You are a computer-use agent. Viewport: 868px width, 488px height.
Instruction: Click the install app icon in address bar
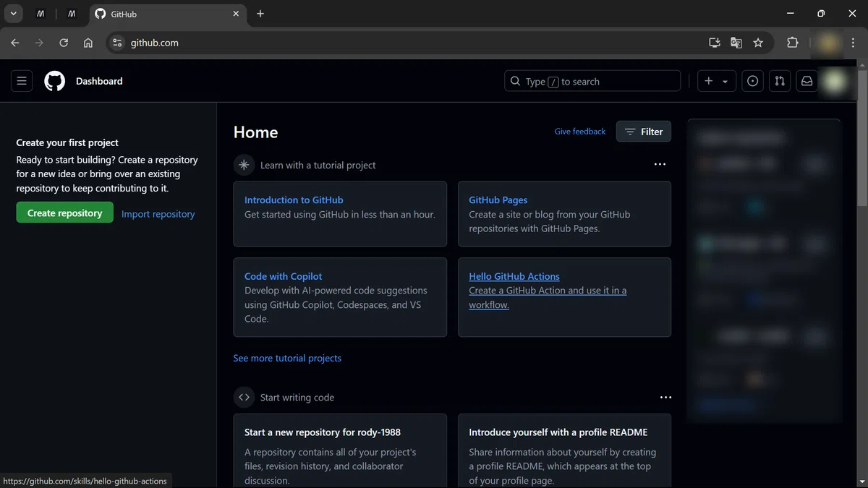pyautogui.click(x=715, y=43)
